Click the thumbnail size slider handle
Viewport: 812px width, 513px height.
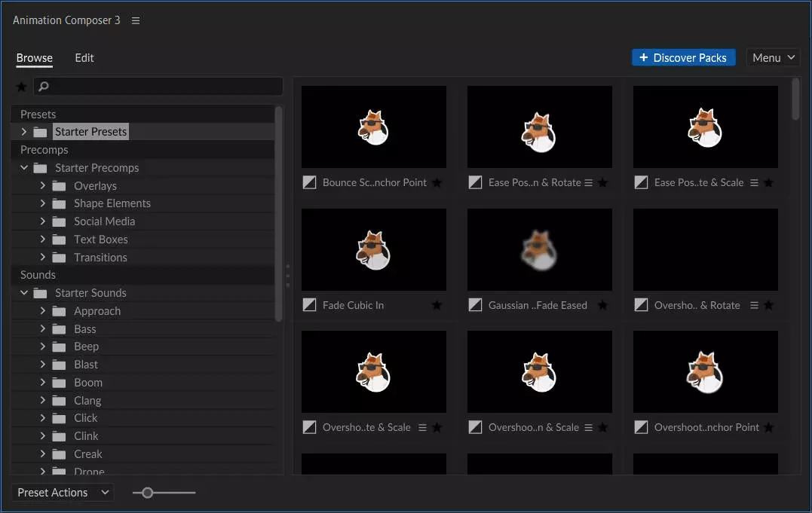tap(148, 493)
